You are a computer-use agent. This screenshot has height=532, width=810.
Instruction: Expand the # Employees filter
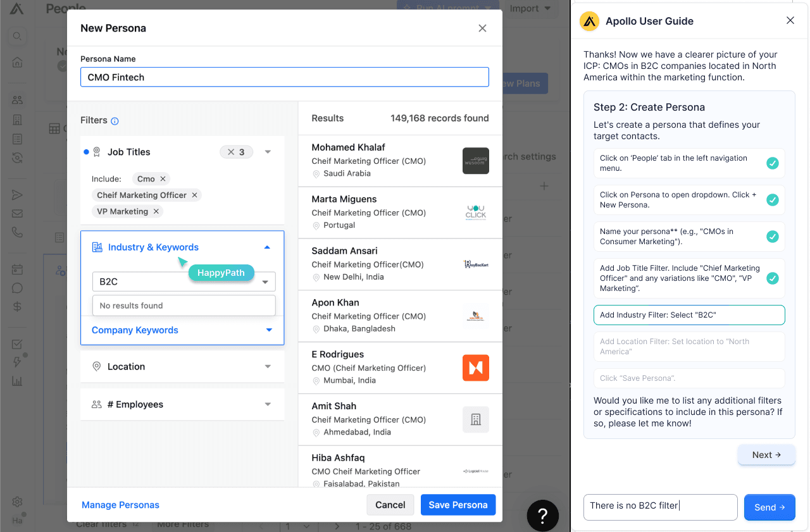(268, 405)
